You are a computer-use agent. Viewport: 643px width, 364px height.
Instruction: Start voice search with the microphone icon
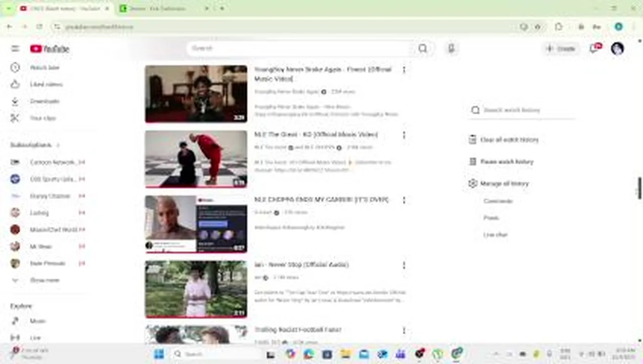(x=451, y=49)
